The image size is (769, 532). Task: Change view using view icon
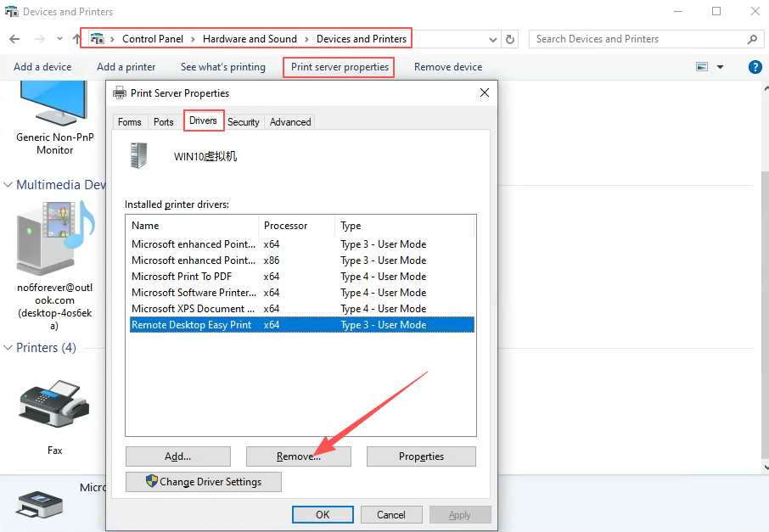(702, 67)
